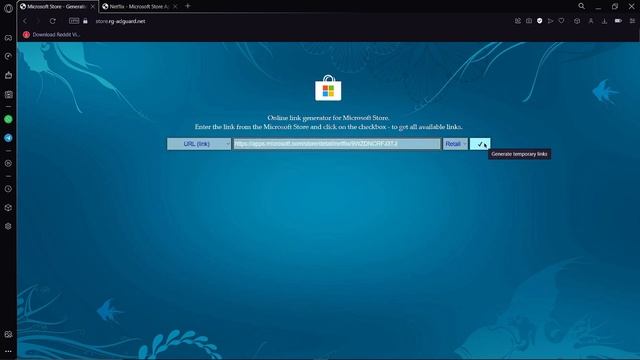Image resolution: width=640 pixels, height=360 pixels.
Task: Open the profile account icon
Action: tap(591, 21)
